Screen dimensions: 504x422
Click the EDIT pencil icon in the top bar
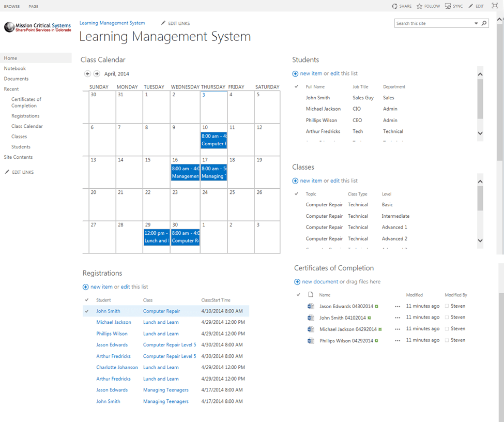[469, 6]
